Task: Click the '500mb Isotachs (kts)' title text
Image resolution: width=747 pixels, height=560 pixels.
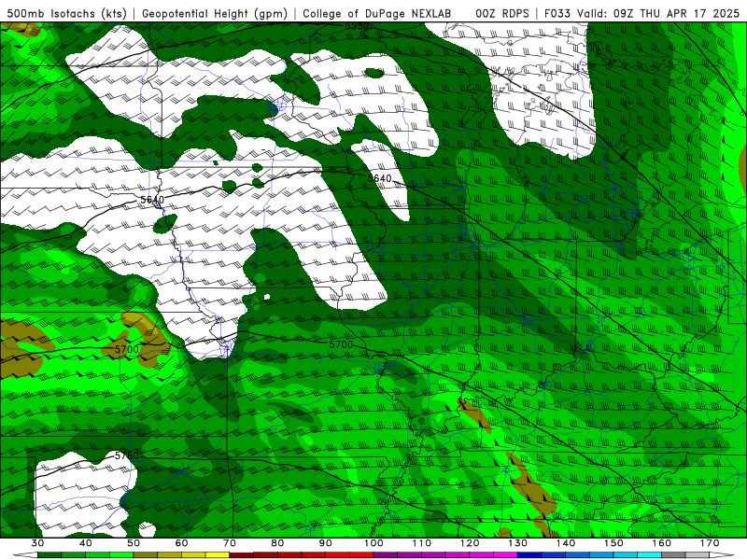Action: (x=66, y=13)
